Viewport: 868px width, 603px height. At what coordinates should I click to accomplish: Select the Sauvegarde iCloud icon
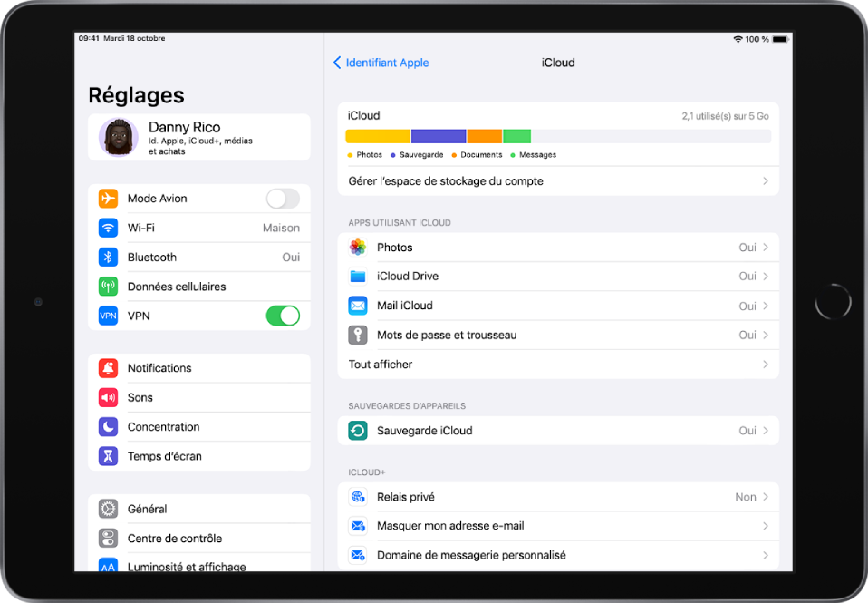357,430
